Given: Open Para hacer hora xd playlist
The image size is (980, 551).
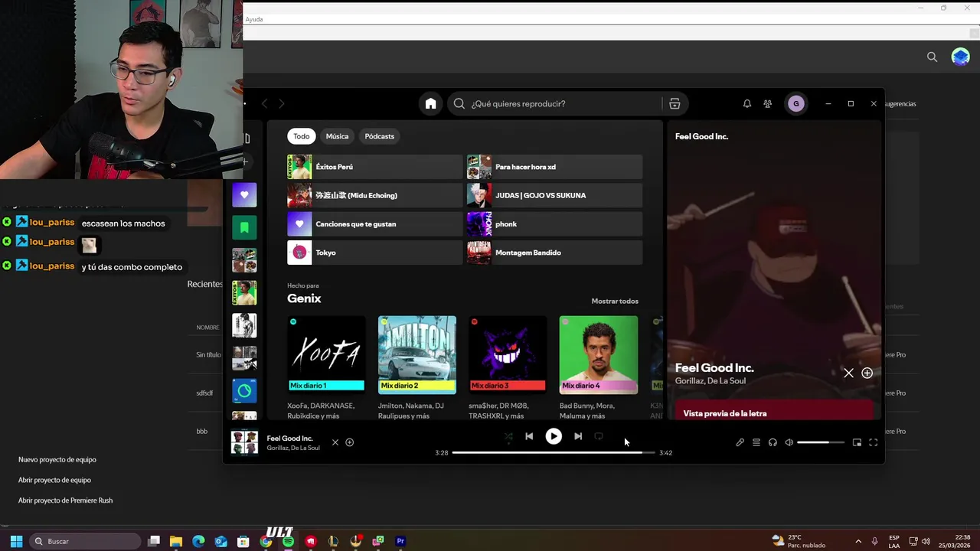Looking at the screenshot, I should pos(554,167).
